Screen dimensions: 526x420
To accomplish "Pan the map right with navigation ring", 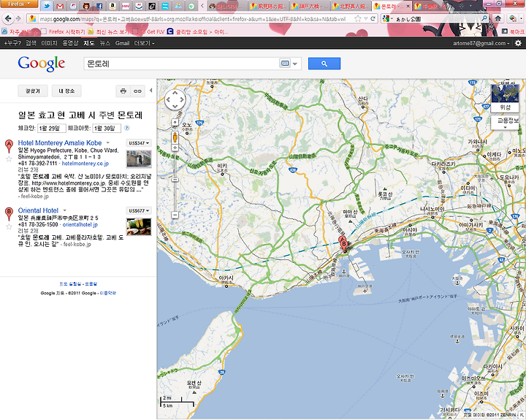I will tap(182, 99).
